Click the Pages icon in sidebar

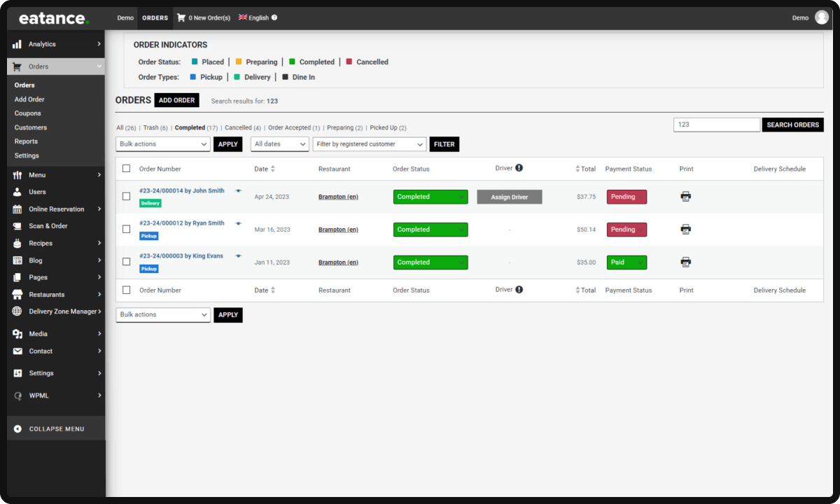17,277
